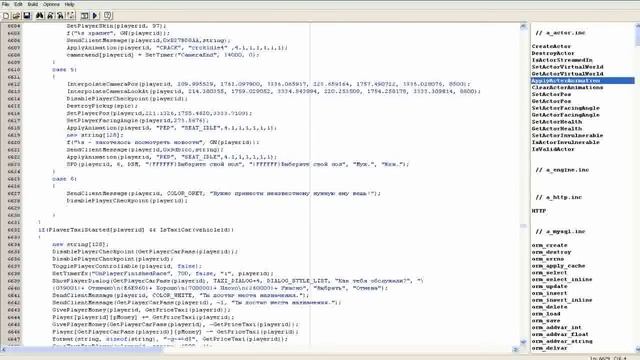640x360 pixels.
Task: Select HTTP in the function list
Action: point(539,211)
